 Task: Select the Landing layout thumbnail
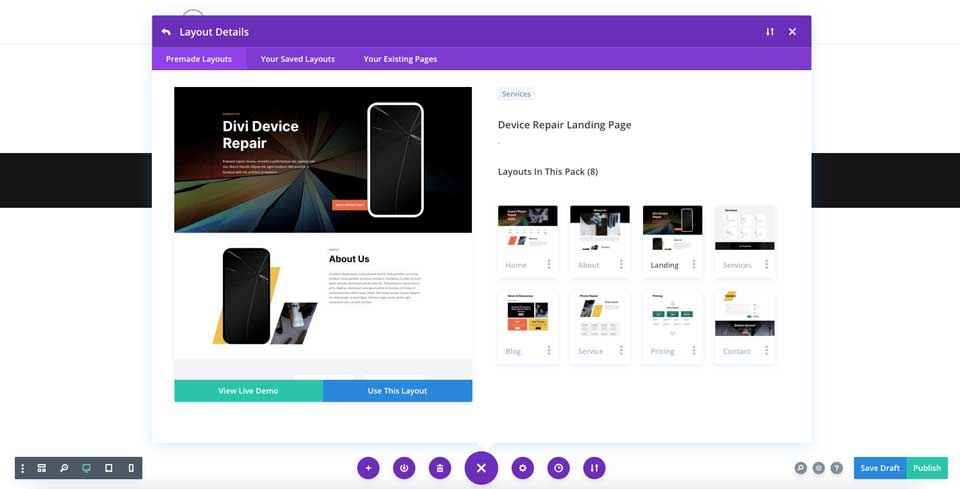672,228
